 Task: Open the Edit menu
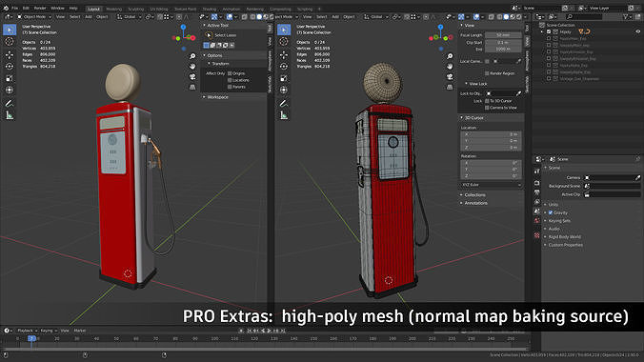point(26,9)
